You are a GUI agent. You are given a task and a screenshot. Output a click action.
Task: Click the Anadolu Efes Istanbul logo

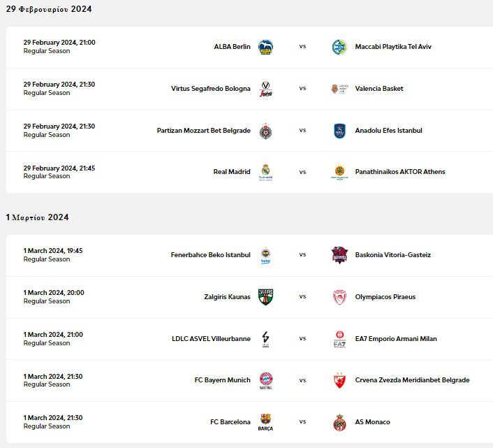tap(339, 131)
